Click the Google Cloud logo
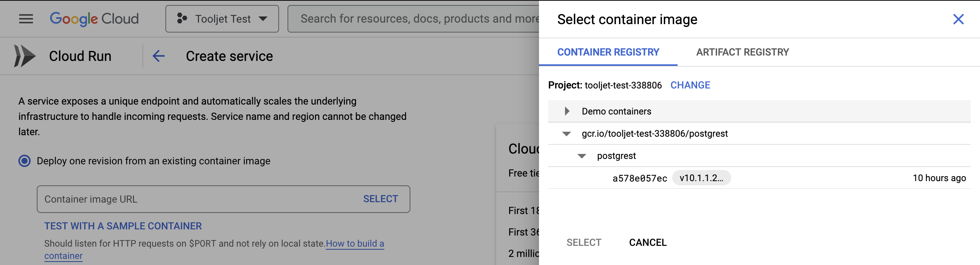 point(94,19)
